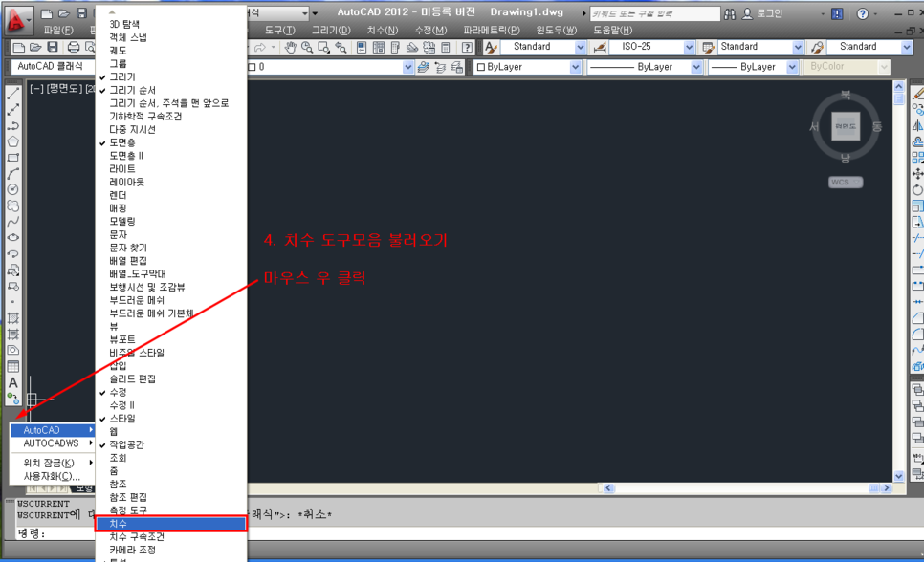Open the 수정(M) menu
Image resolution: width=924 pixels, height=562 pixels.
pyautogui.click(x=430, y=30)
